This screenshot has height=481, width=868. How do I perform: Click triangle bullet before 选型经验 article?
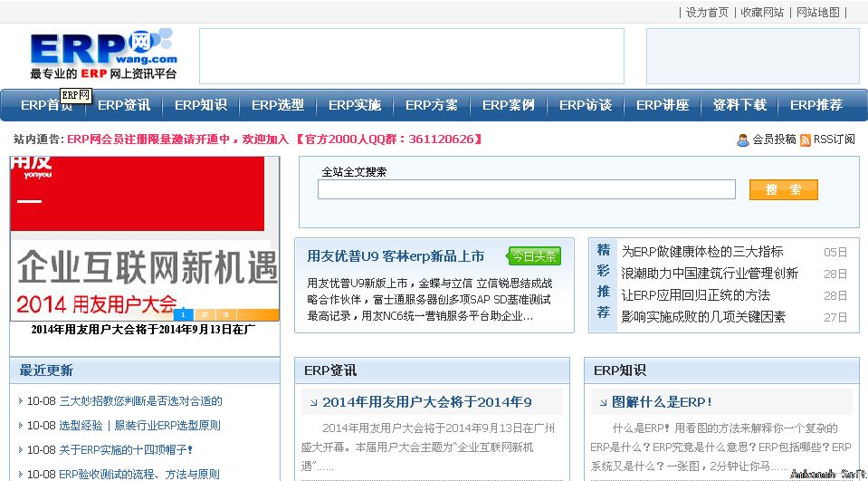[21, 426]
